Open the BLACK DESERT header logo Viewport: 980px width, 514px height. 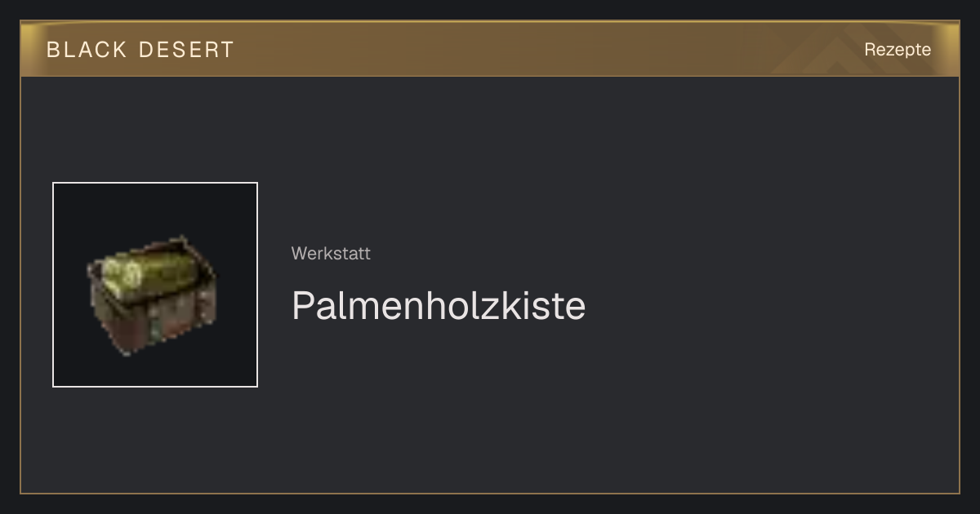(x=140, y=50)
